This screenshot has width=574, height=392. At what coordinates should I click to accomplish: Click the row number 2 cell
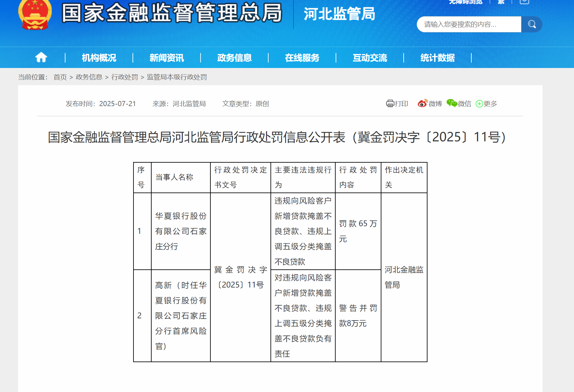[x=142, y=316]
